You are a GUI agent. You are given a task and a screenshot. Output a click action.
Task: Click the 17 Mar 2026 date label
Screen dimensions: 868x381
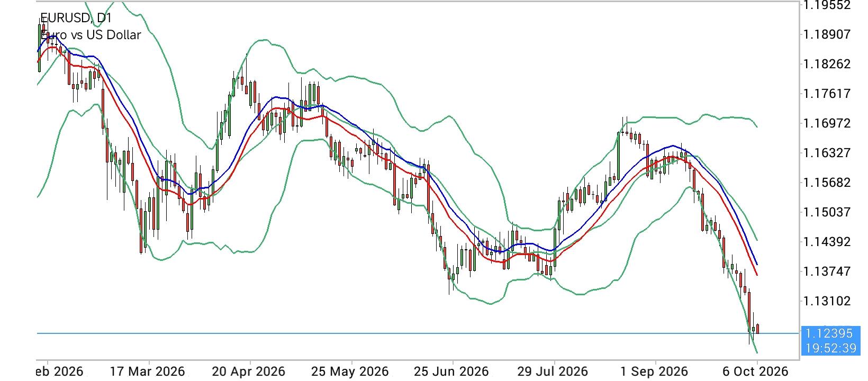[x=147, y=371]
